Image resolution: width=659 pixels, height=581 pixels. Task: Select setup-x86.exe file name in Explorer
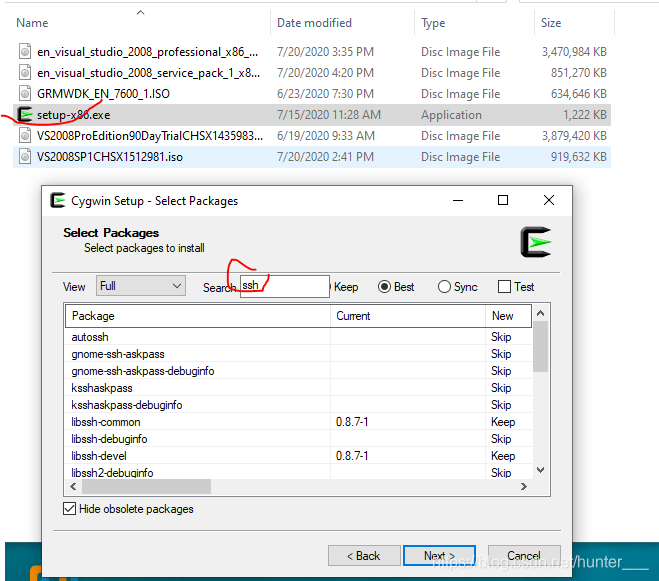point(74,115)
